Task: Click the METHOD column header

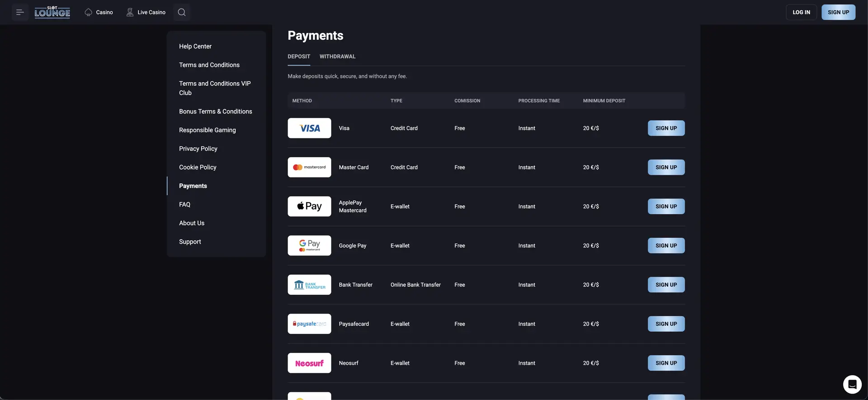Action: click(302, 101)
